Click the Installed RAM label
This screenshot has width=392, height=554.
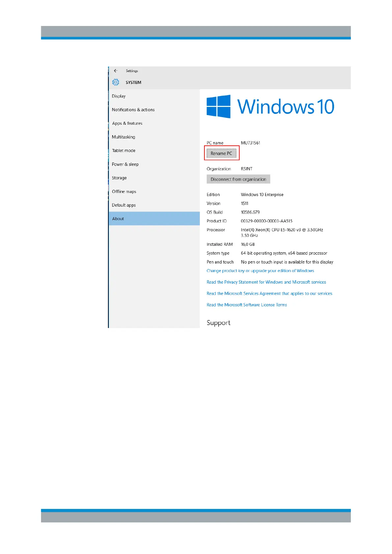tap(220, 244)
